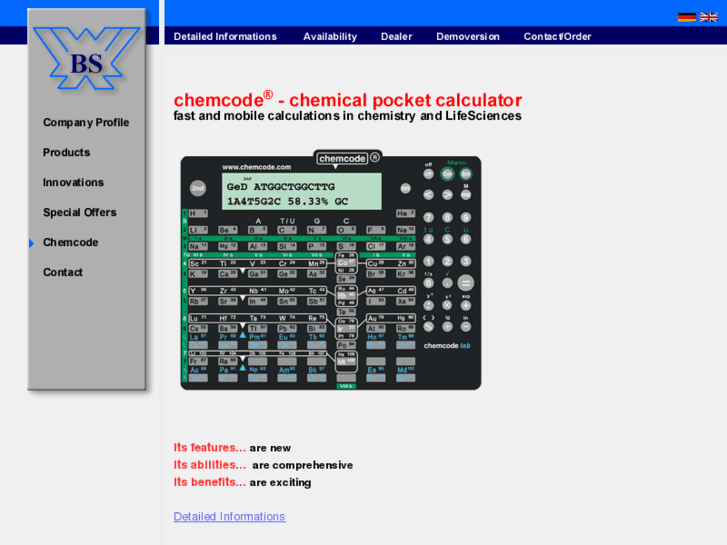Click the 'Its benefits...' text
Screen dimensions: 727x545
210,482
